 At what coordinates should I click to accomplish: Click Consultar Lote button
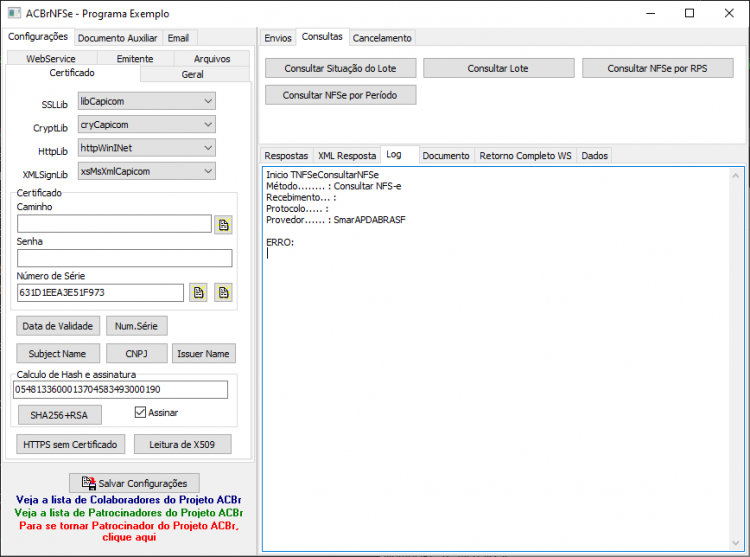pyautogui.click(x=498, y=68)
